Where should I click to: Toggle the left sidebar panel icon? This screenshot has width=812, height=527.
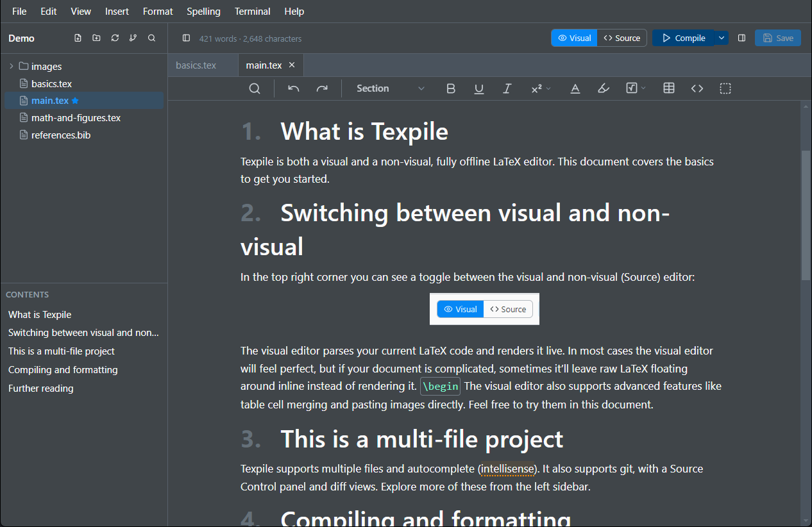[186, 38]
